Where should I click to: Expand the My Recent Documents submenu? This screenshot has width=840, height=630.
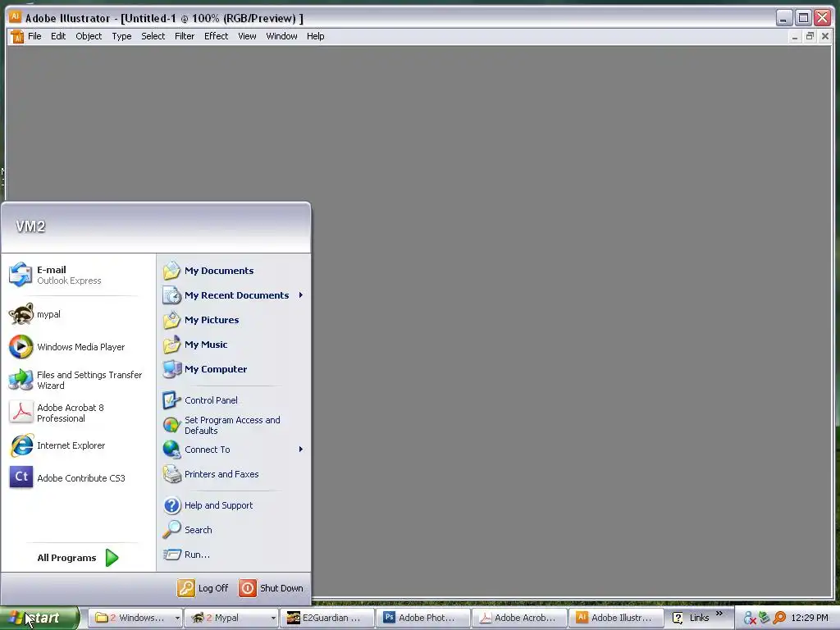[300, 295]
